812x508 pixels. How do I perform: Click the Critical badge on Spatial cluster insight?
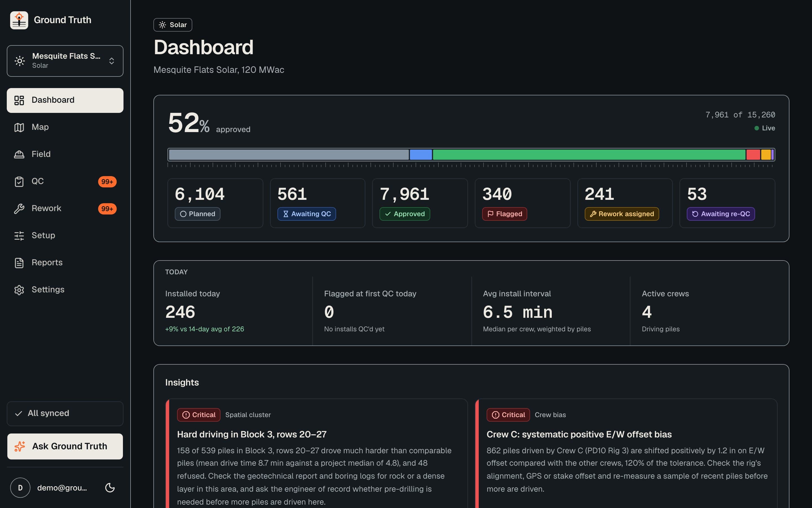[199, 415]
